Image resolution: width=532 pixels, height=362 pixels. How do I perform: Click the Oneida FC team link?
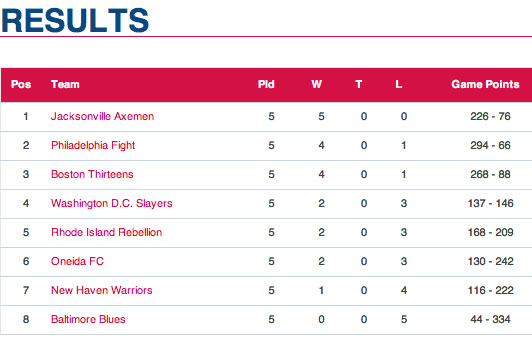(77, 261)
